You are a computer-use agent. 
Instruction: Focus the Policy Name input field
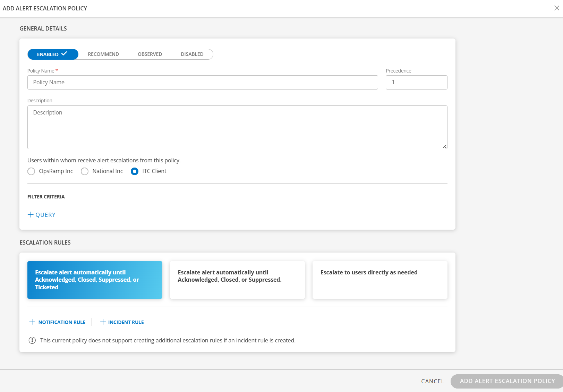(203, 83)
